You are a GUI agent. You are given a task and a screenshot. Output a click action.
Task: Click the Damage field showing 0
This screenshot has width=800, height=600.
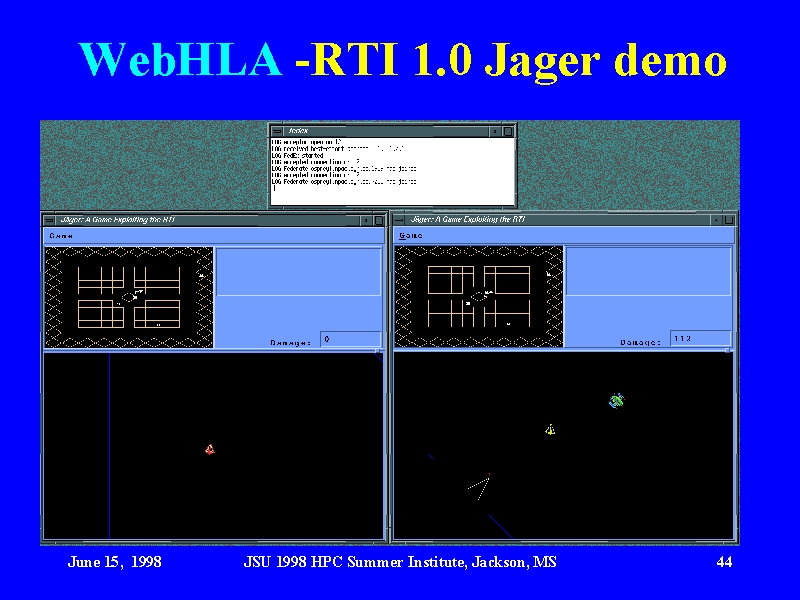(x=351, y=339)
